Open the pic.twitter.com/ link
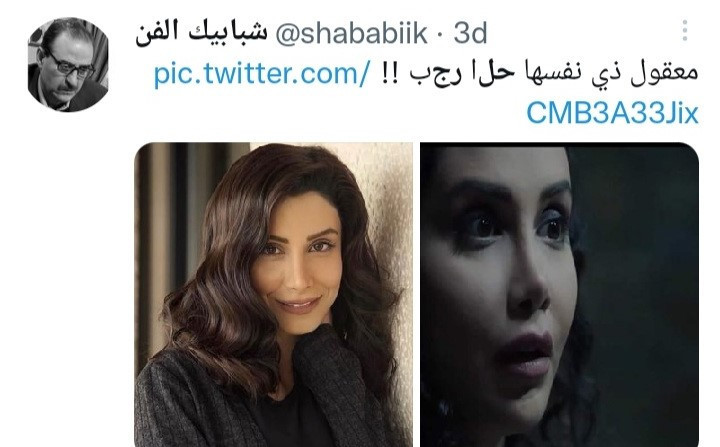The width and height of the screenshot is (720, 447). pos(261,74)
